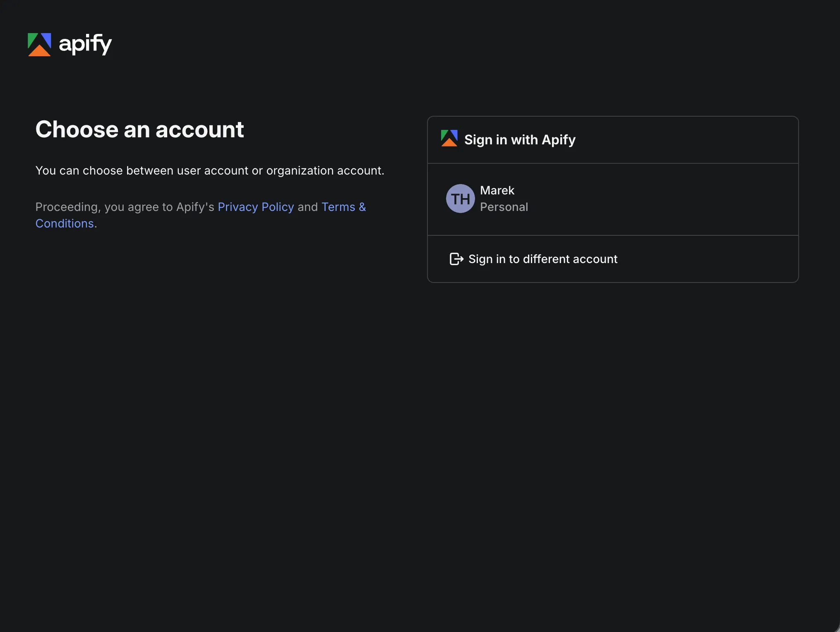Click the sign-out arrow icon
Screen dimensions: 840x632
[x=456, y=259]
